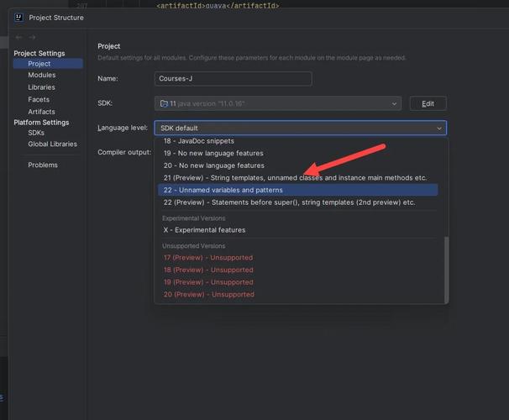Click the language level list scrollbar
The width and height of the screenshot is (509, 420).
click(x=446, y=269)
